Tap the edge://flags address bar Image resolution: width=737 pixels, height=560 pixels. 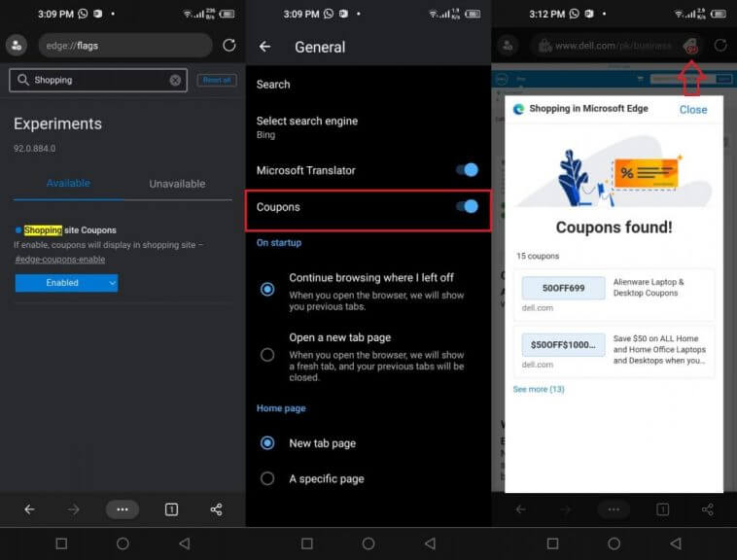pyautogui.click(x=125, y=46)
